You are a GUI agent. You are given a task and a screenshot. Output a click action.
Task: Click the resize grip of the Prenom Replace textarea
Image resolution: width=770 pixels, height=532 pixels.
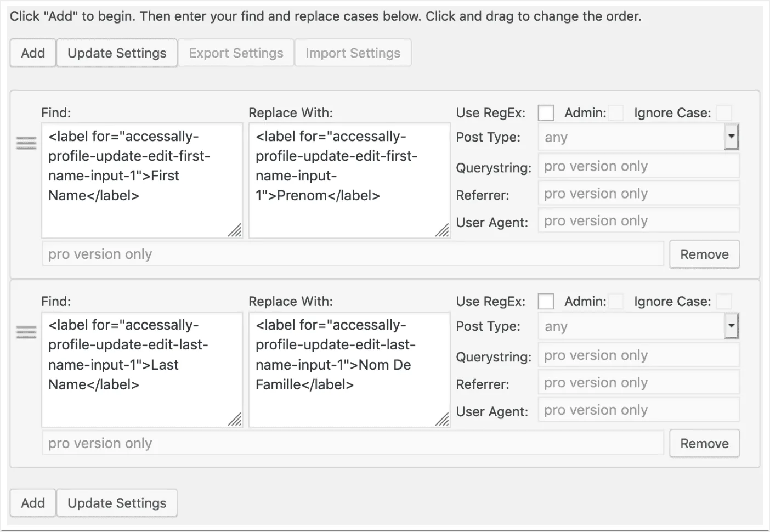click(442, 230)
